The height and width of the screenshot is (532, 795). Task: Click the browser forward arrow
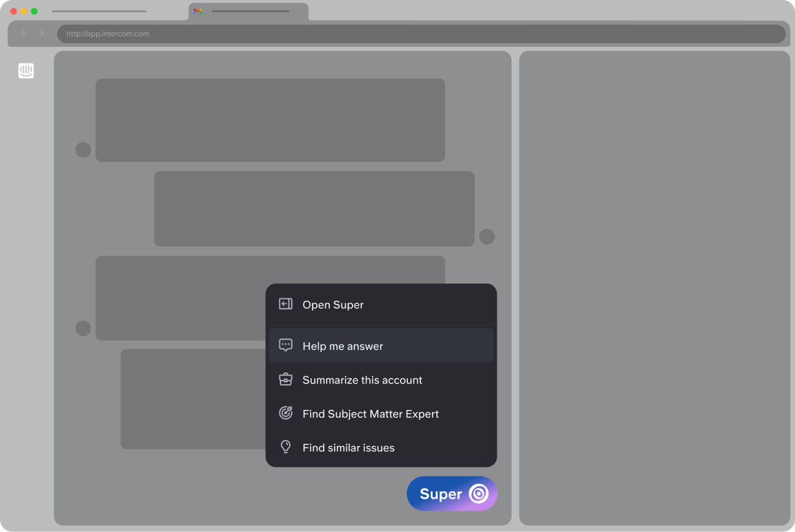pos(41,33)
